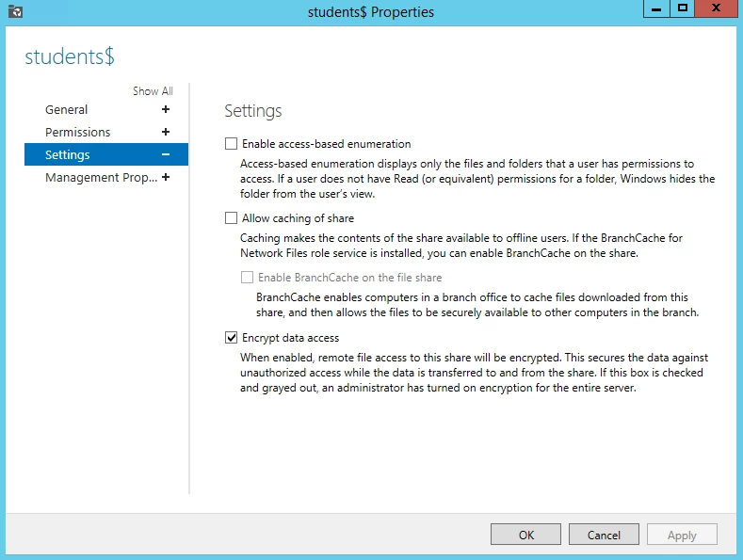
Task: Click the Apply button
Action: [682, 535]
